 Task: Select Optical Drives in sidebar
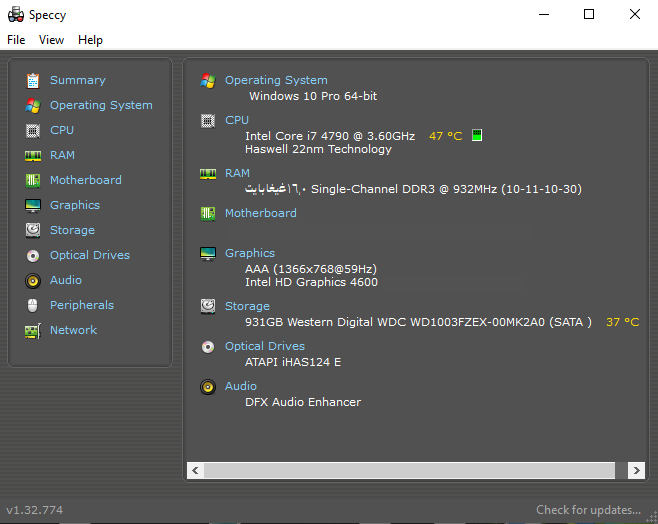pos(90,255)
